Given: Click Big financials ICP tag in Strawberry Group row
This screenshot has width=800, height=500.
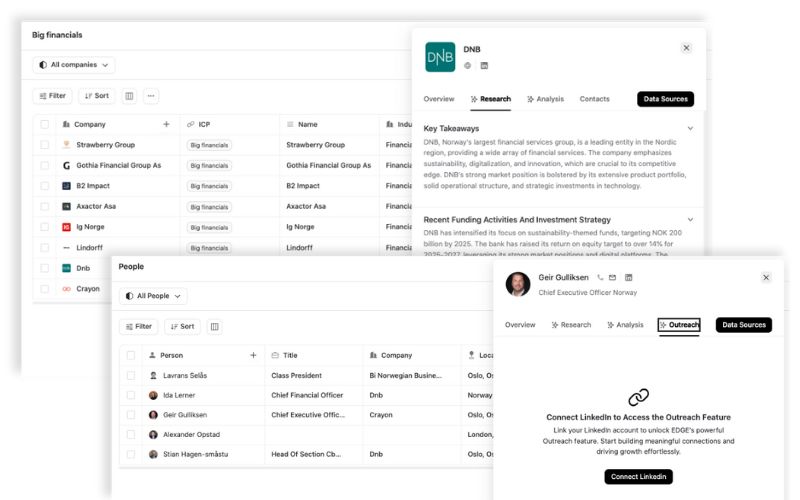Looking at the screenshot, I should click(209, 145).
